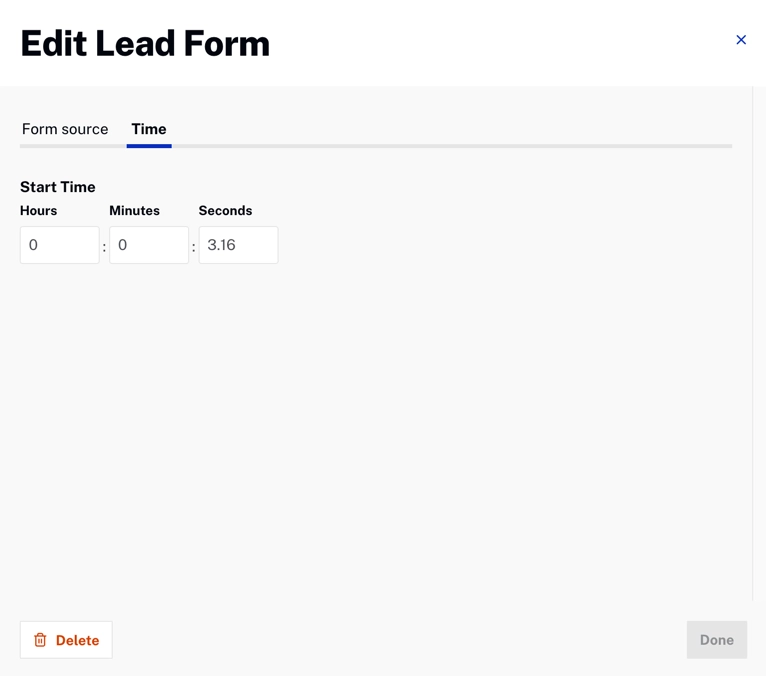Click the Start Time section label
Screen dimensions: 766x676
58,187
